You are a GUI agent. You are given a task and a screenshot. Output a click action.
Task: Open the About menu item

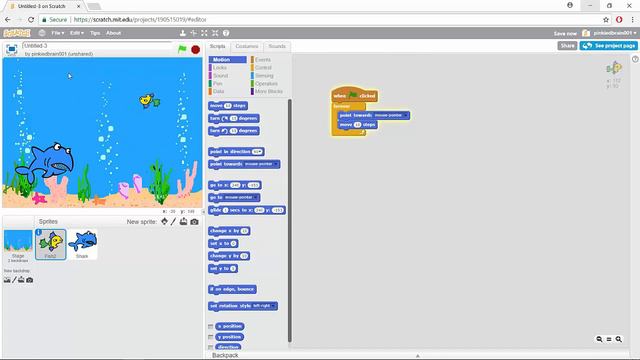[113, 33]
